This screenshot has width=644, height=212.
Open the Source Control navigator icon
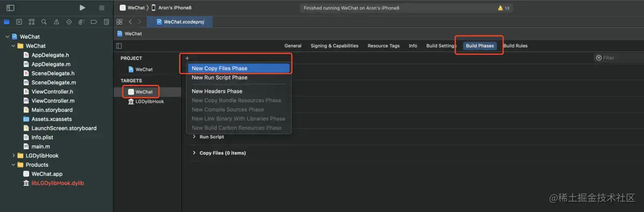pos(19,22)
